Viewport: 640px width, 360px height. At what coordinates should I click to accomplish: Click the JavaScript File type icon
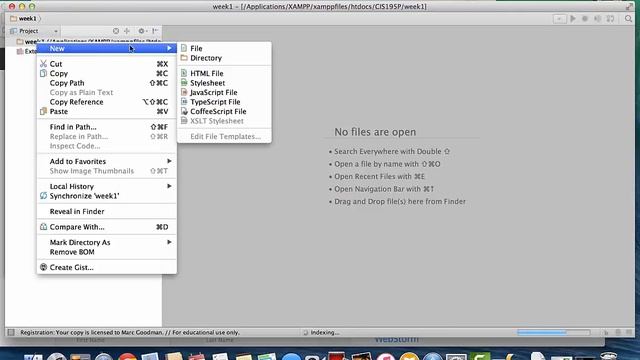[184, 92]
